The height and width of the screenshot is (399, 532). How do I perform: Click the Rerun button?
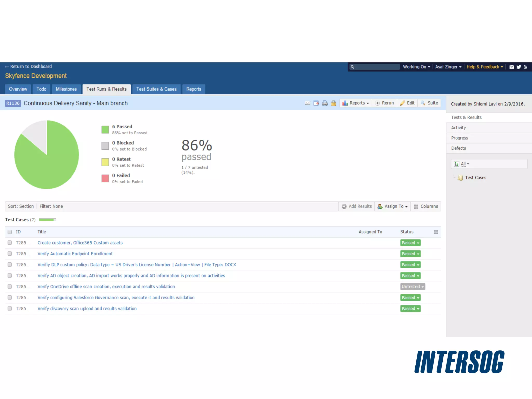point(385,103)
